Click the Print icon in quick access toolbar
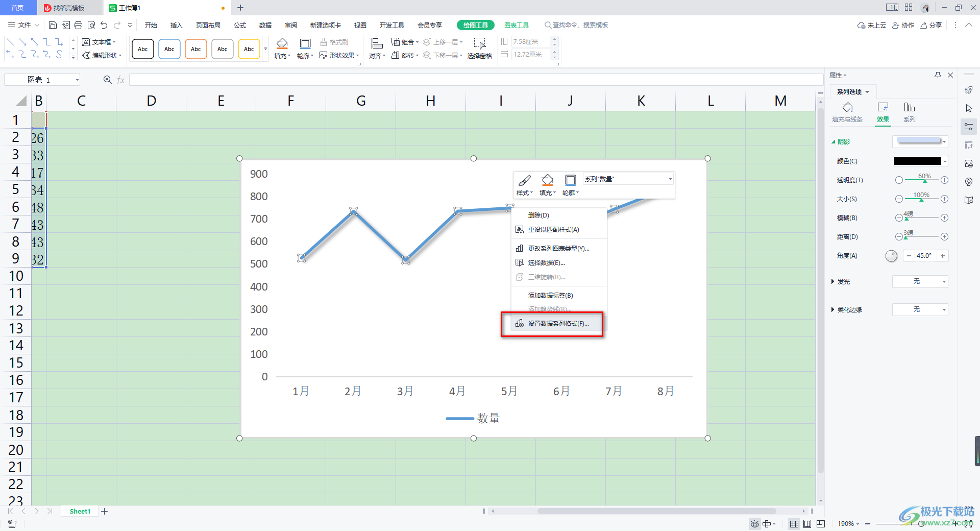The image size is (980, 531). [78, 25]
